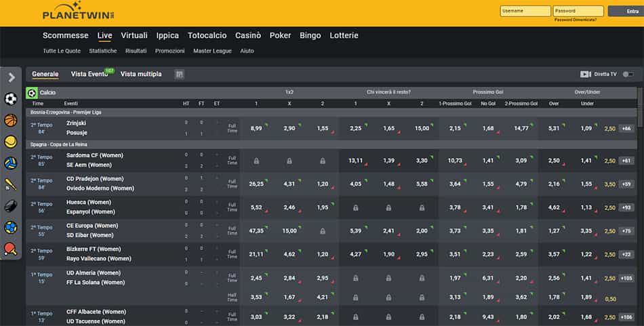Open the Bingo section
Image resolution: width=644 pixels, height=326 pixels.
310,36
